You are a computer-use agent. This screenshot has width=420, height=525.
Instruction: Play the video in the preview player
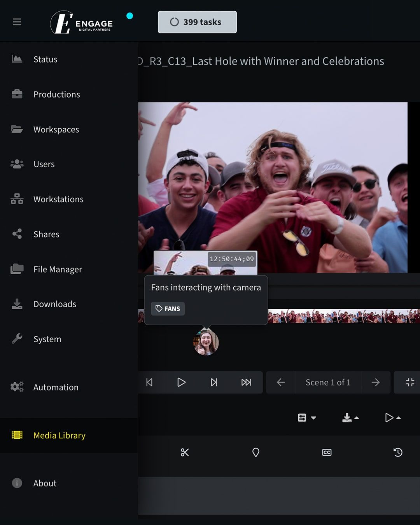click(181, 382)
